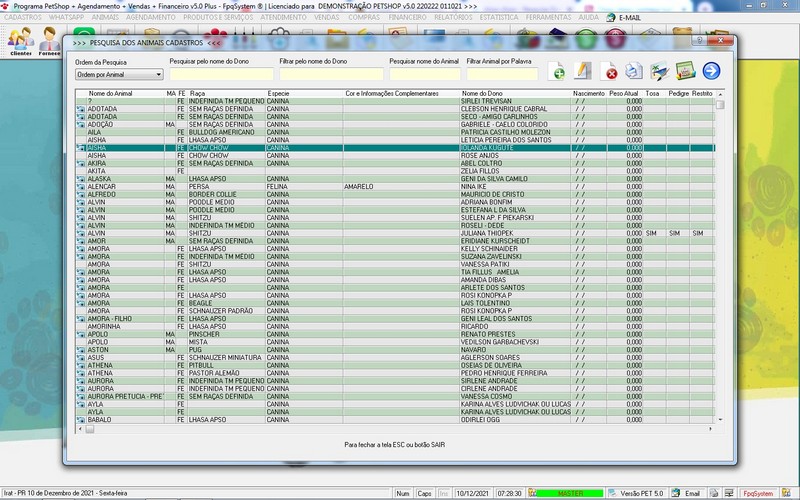Image resolution: width=800 pixels, height=500 pixels.
Task: Click the add new animal icon (green plus)
Action: (556, 71)
